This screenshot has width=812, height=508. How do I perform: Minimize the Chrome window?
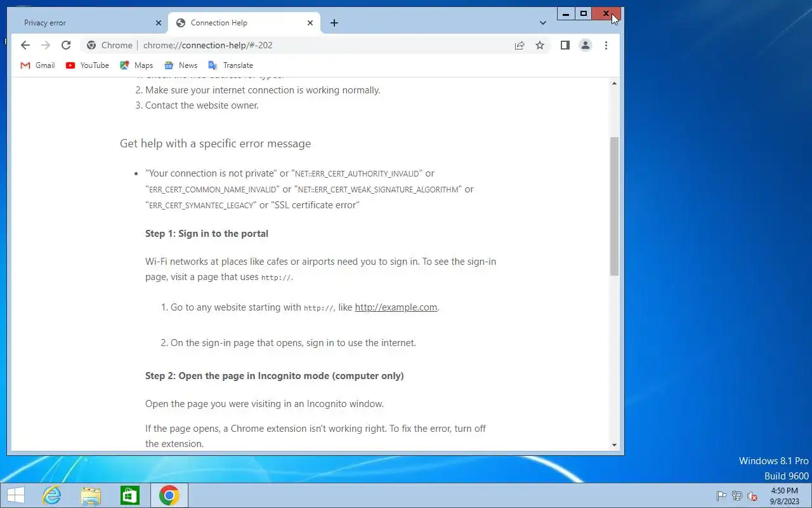click(x=566, y=13)
